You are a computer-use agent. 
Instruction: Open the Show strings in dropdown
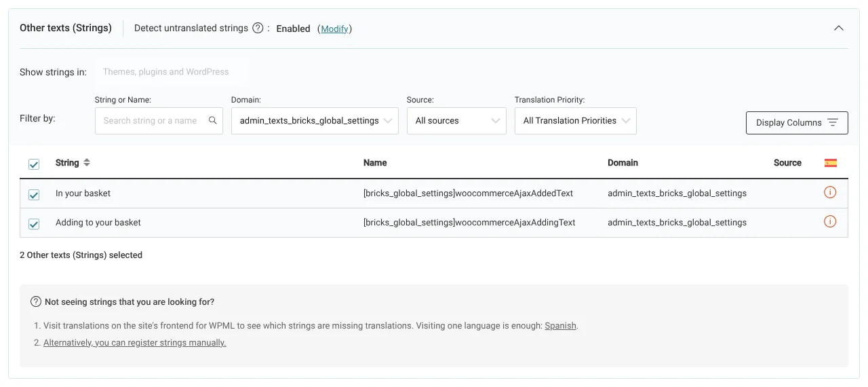tap(171, 72)
